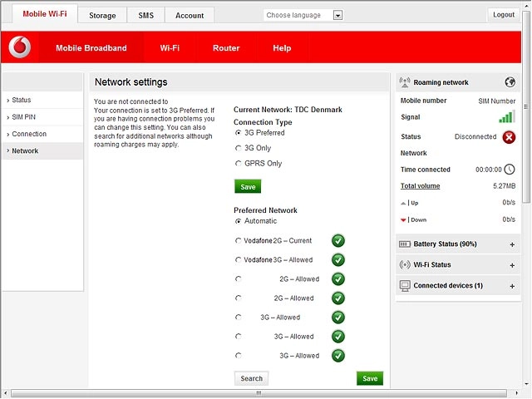Click the scroll left arrow

(x=5, y=393)
